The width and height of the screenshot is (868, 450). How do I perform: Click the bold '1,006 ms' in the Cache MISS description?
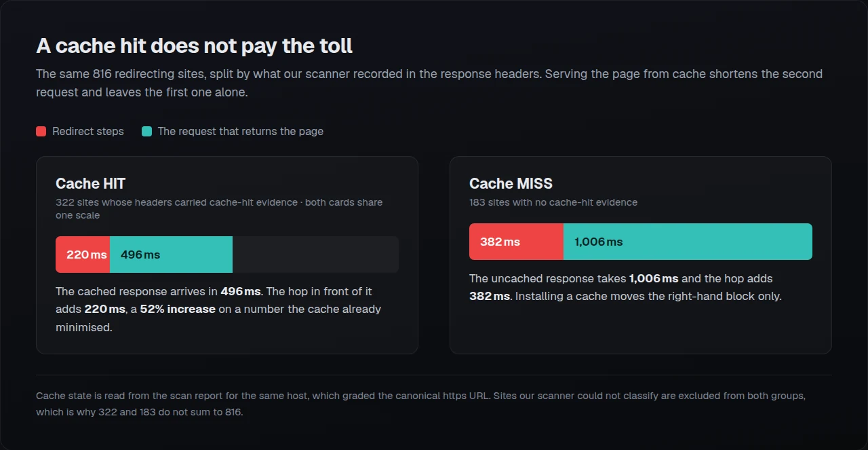(x=654, y=278)
